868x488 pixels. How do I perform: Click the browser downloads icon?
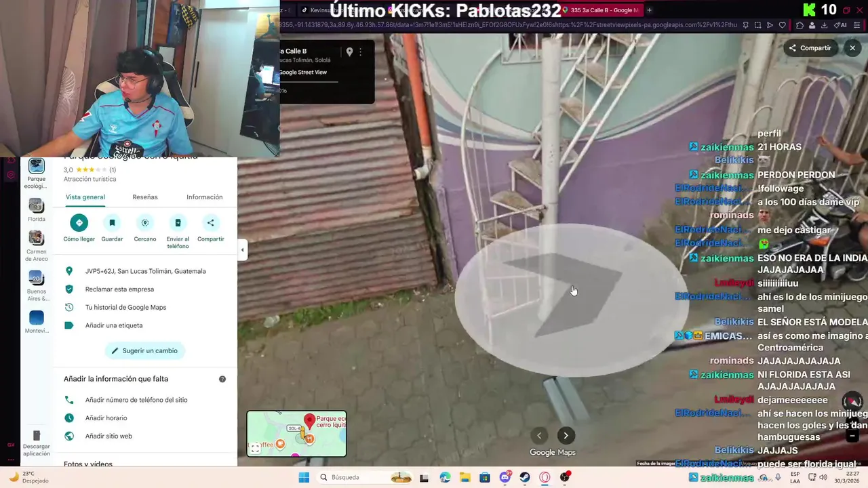point(824,25)
